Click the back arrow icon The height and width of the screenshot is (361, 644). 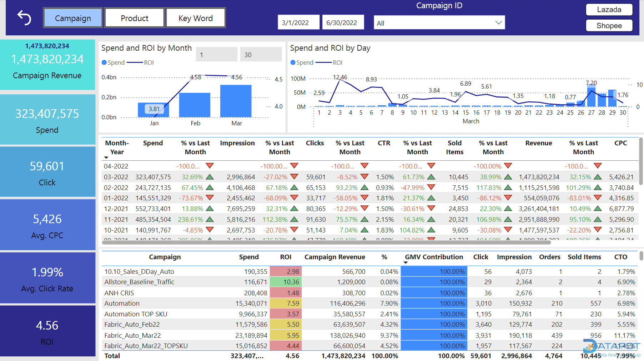coord(24,18)
